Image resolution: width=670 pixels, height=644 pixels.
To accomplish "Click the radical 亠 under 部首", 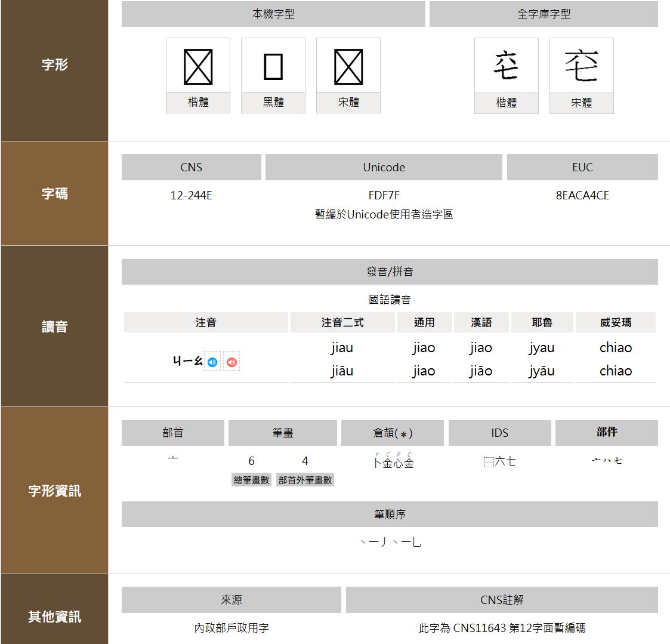I will [172, 458].
